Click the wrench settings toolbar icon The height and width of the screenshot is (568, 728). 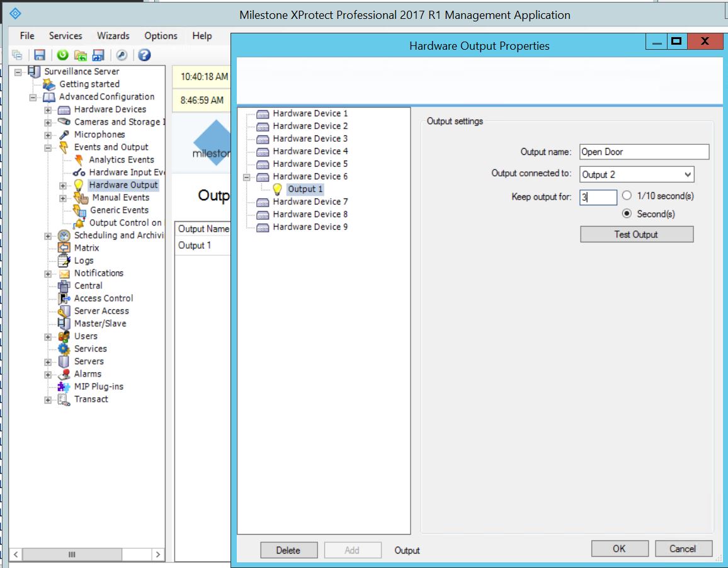(122, 55)
